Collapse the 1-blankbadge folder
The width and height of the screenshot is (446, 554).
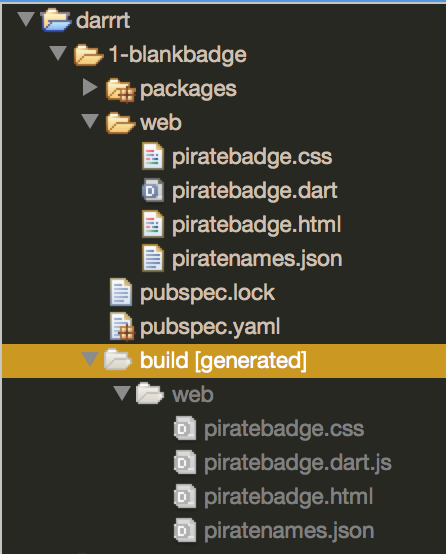[x=58, y=53]
